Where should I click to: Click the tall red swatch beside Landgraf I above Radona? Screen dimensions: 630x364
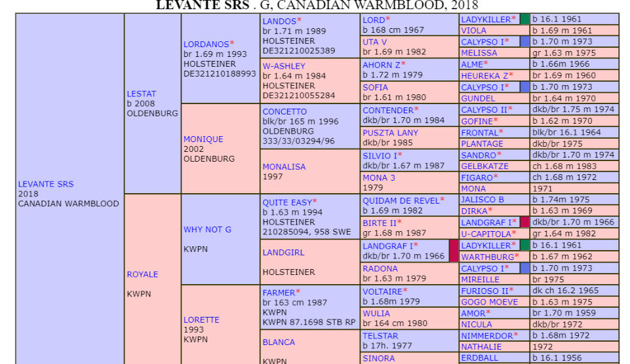click(x=453, y=251)
